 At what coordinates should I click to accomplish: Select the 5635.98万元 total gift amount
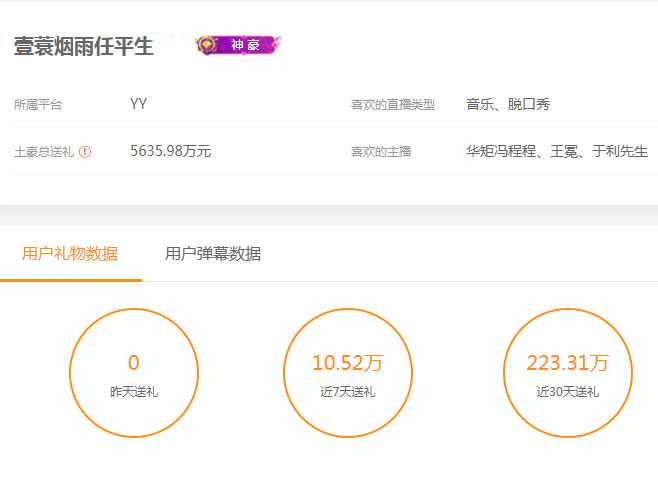tap(170, 152)
